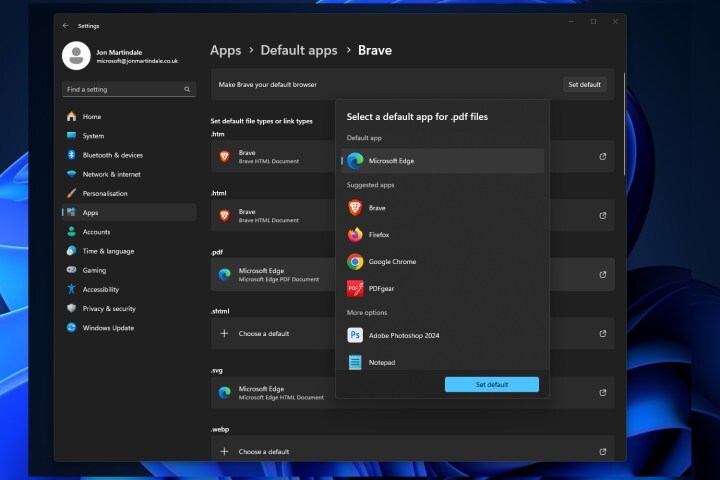Choose PDFgear from suggested apps

[x=443, y=288]
